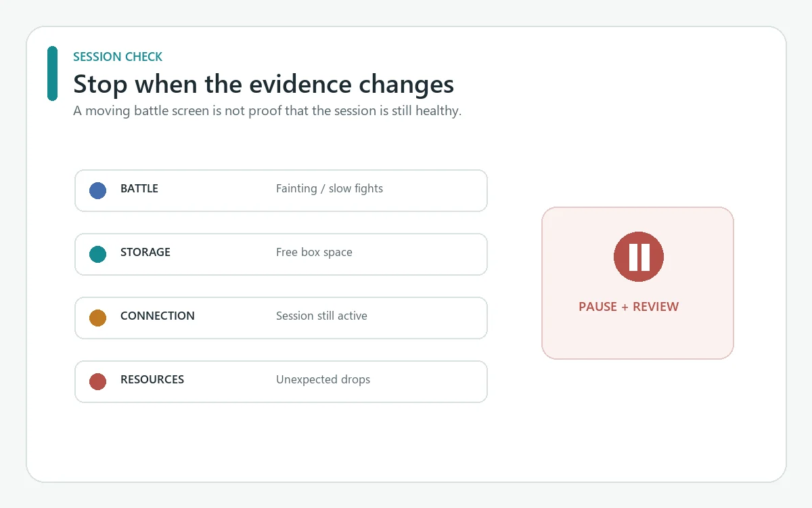Screen dimensions: 812x508
Task: Open the Pause + Review card
Action: click(637, 283)
